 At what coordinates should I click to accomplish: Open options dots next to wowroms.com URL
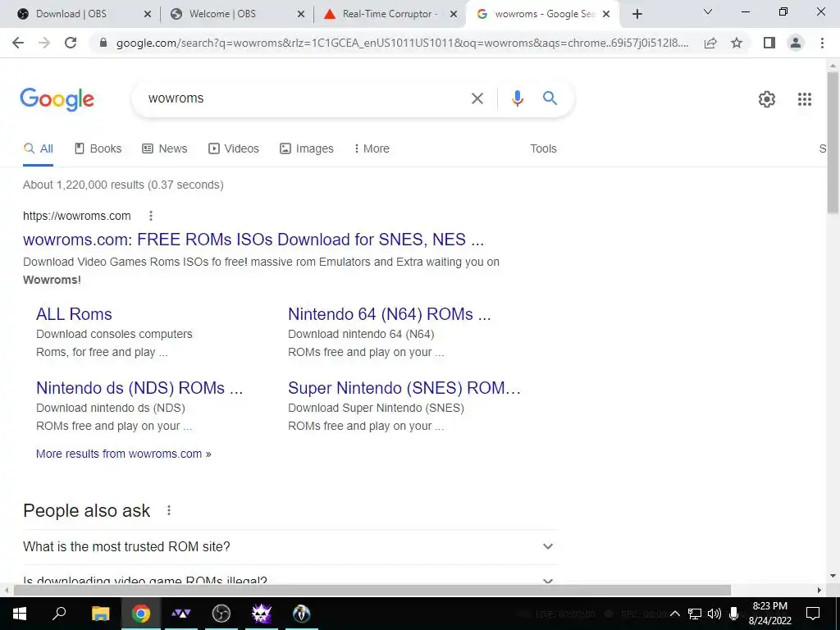(151, 216)
